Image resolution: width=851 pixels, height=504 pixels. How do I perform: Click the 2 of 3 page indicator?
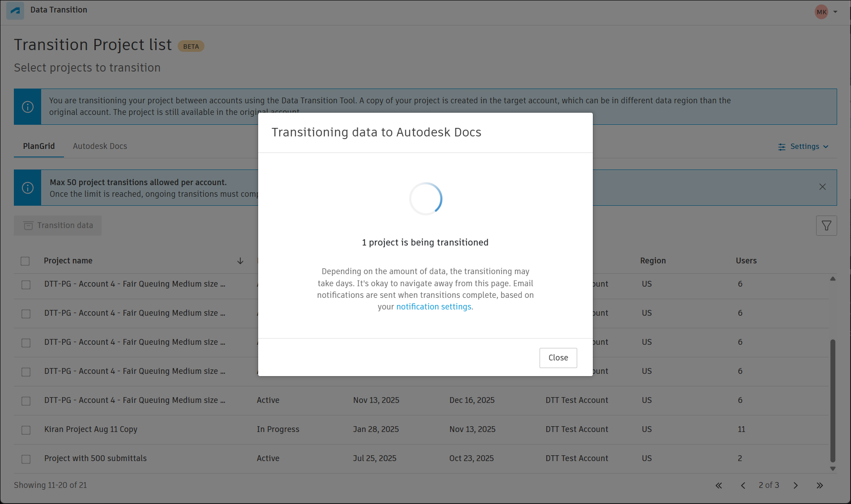769,485
